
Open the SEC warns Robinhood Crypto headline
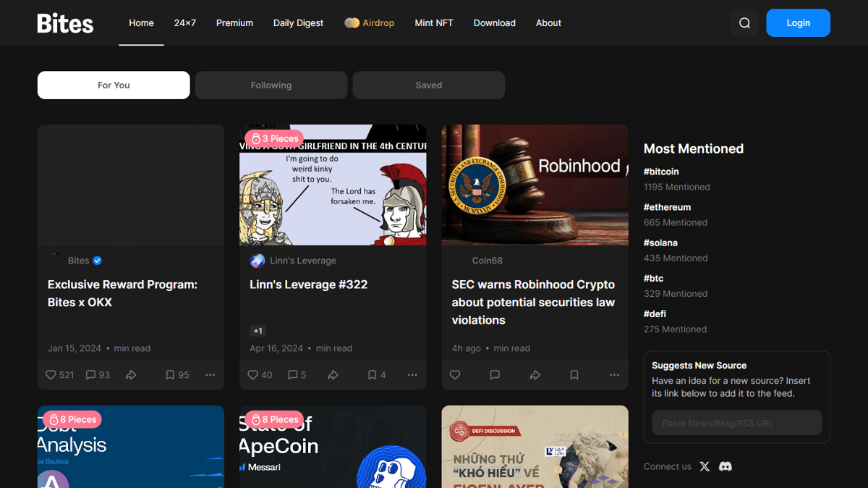[x=533, y=303]
